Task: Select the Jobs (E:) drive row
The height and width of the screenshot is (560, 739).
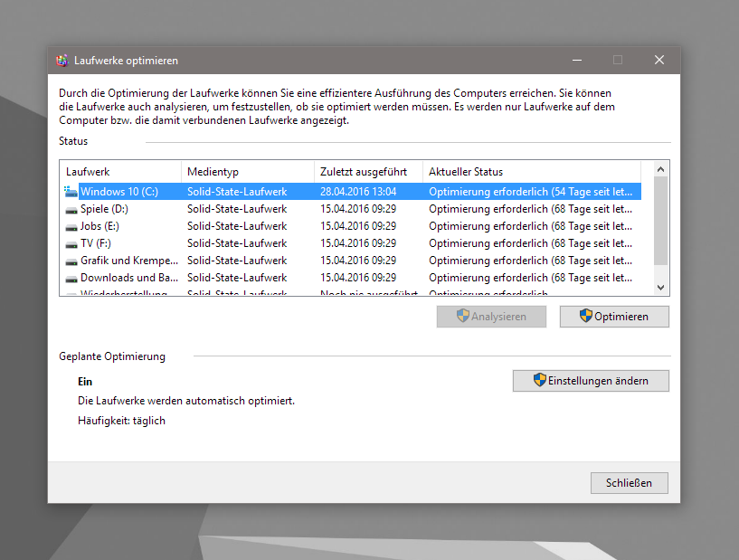Action: coord(352,226)
